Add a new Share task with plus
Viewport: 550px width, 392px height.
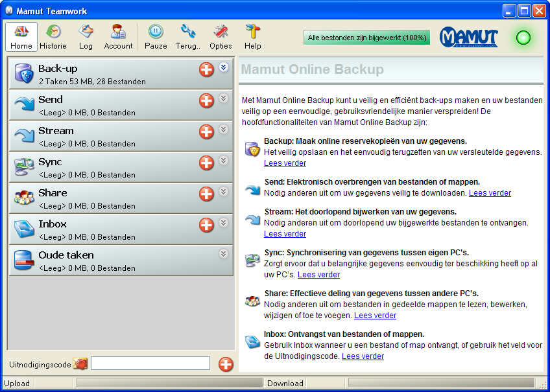pos(206,194)
